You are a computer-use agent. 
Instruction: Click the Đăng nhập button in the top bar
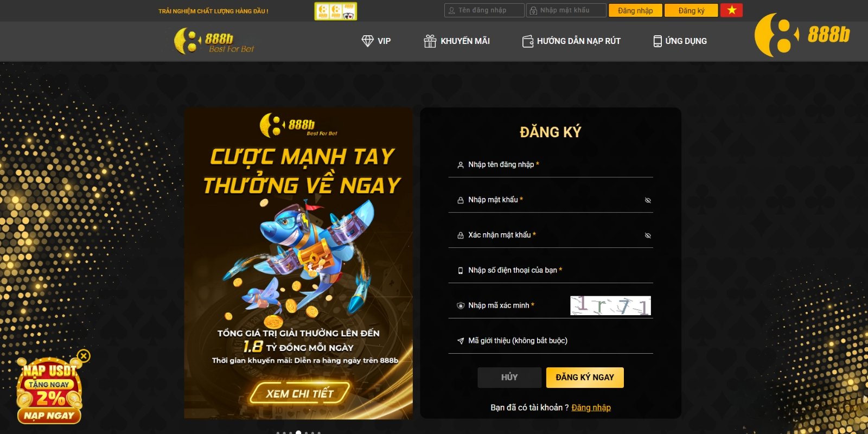point(635,10)
